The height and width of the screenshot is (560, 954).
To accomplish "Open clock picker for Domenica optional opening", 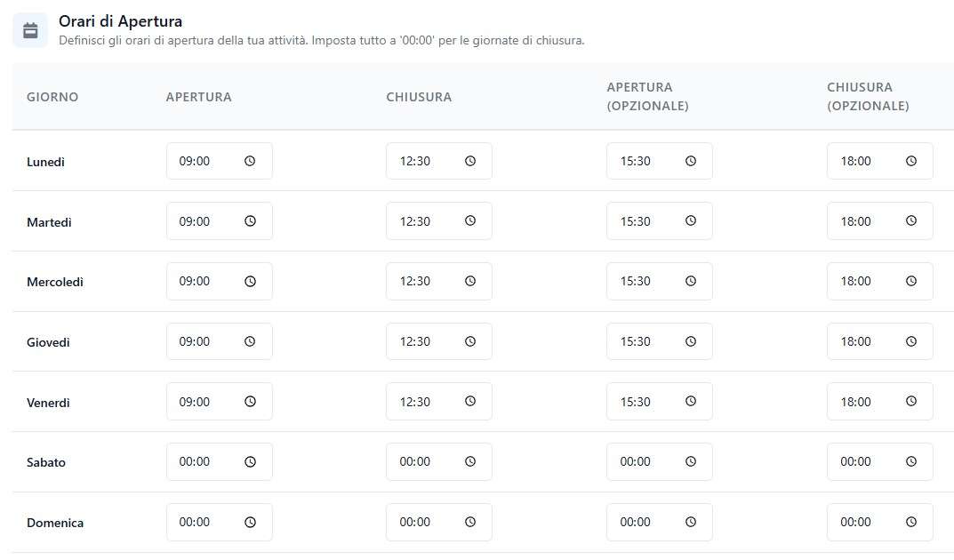I will point(691,522).
